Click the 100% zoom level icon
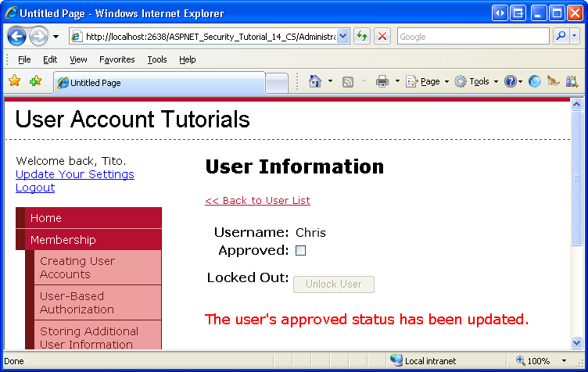Viewport: 588px width, 372px height. [521, 360]
